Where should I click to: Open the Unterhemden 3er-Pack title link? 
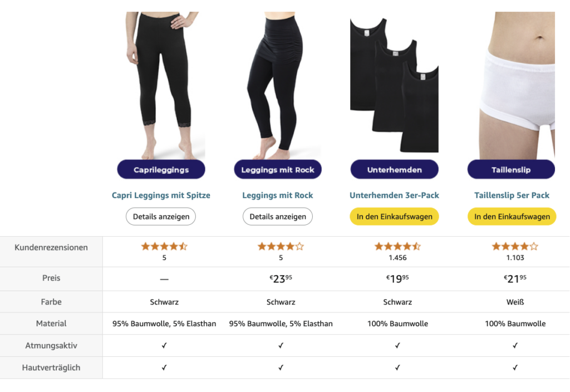pos(394,195)
